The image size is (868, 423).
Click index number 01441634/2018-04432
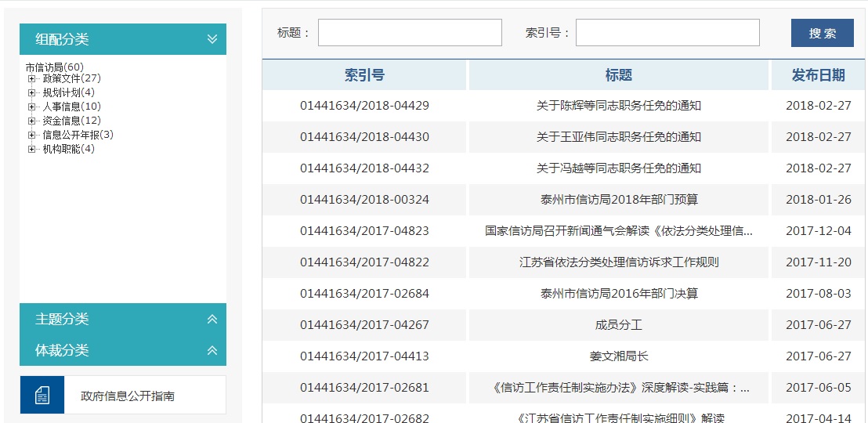(x=365, y=168)
